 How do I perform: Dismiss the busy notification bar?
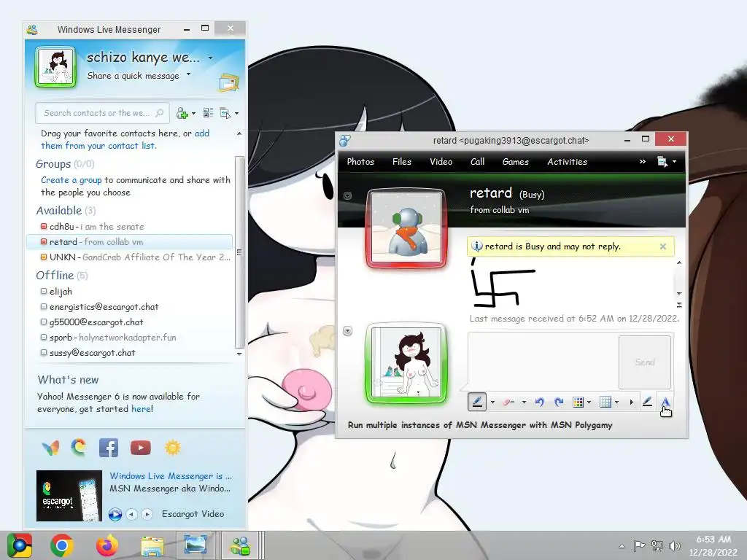[662, 246]
